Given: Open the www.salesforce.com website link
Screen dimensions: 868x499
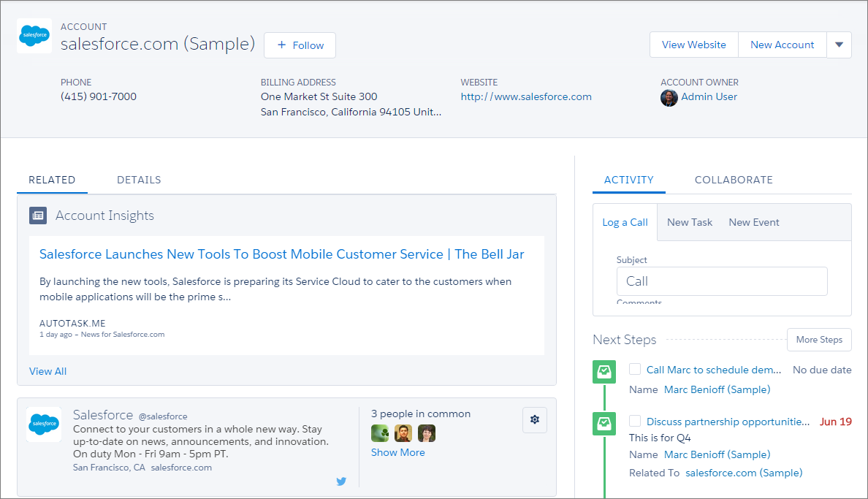Looking at the screenshot, I should tap(526, 96).
